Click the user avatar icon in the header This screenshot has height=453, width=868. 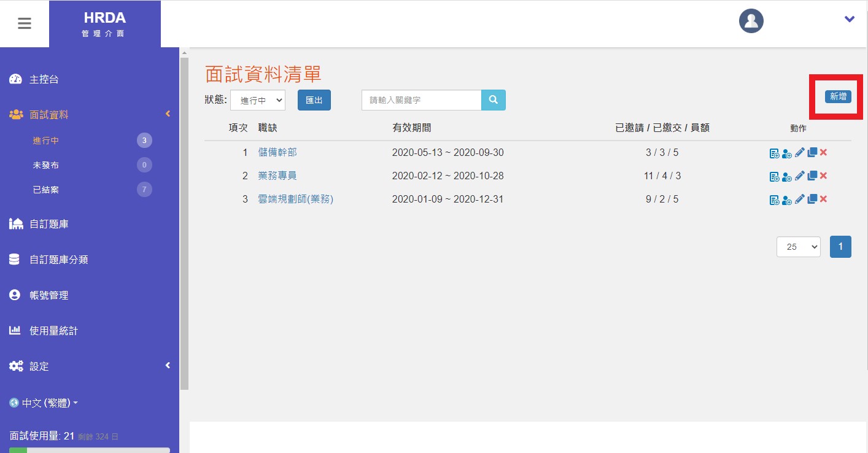point(751,20)
